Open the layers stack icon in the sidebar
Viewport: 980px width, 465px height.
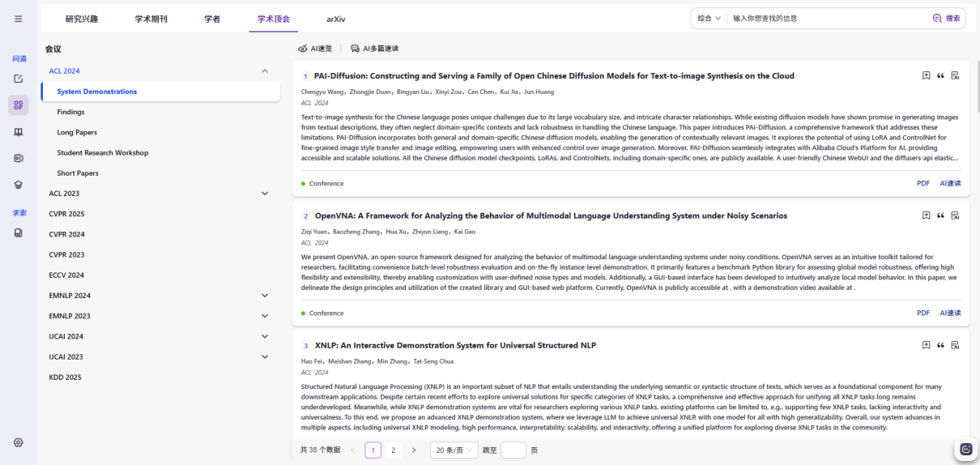18,185
